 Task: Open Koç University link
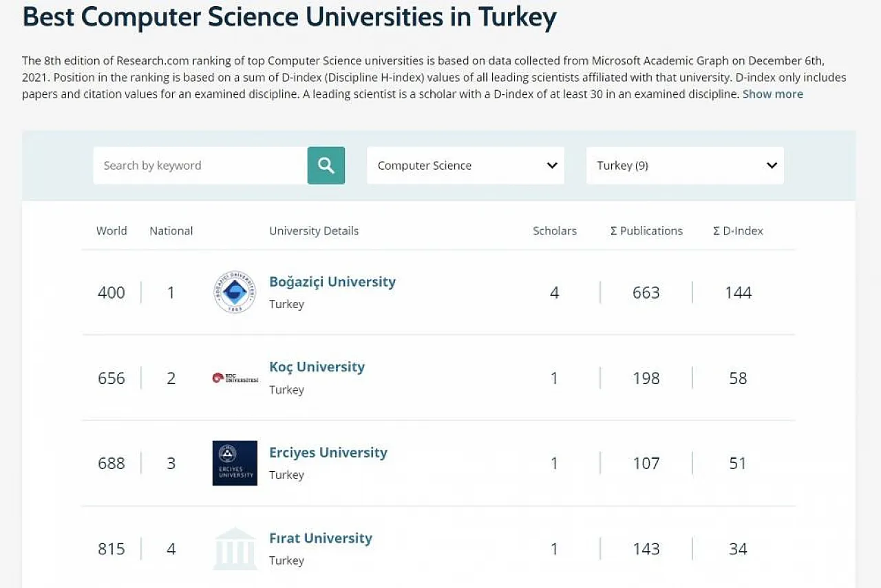tap(317, 367)
